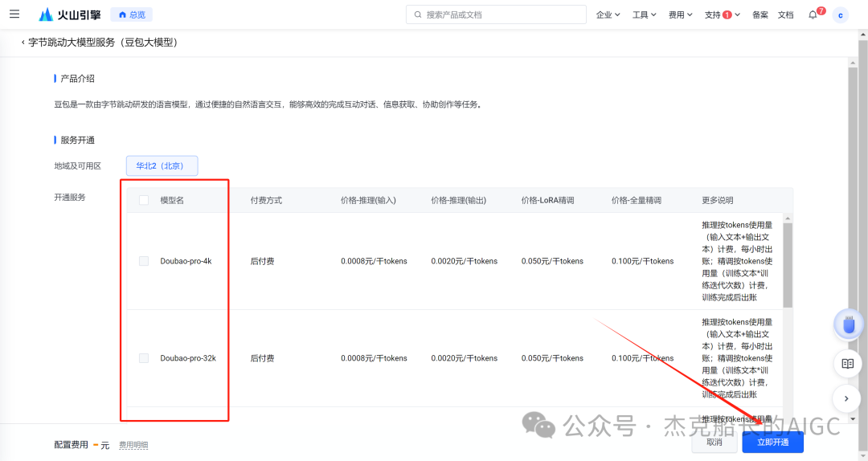Open the user avatar 'c' menu
Screen dimensions: 868x461
click(841, 15)
